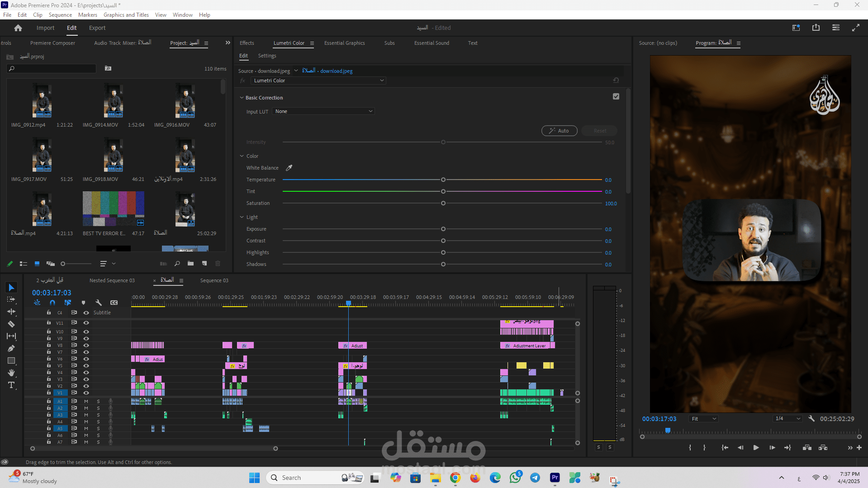The image size is (868, 488).
Task: Open the Graphics and Titles menu
Action: [x=126, y=15]
